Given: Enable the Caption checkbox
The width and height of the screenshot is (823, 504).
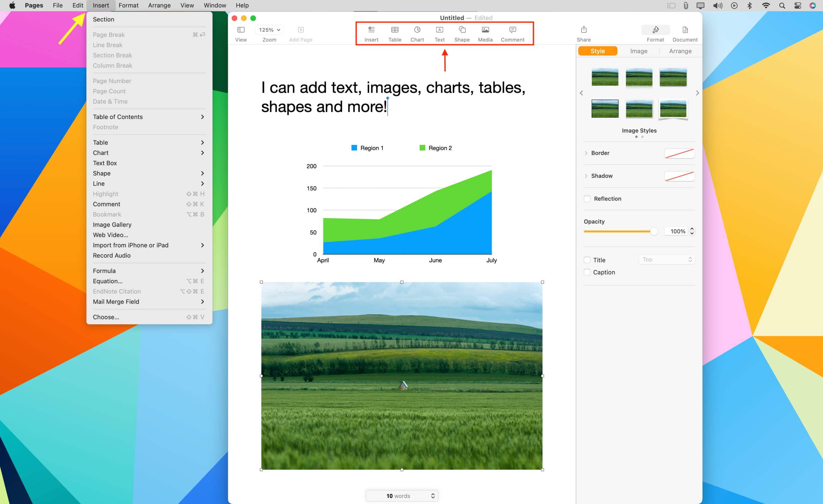Looking at the screenshot, I should click(587, 272).
